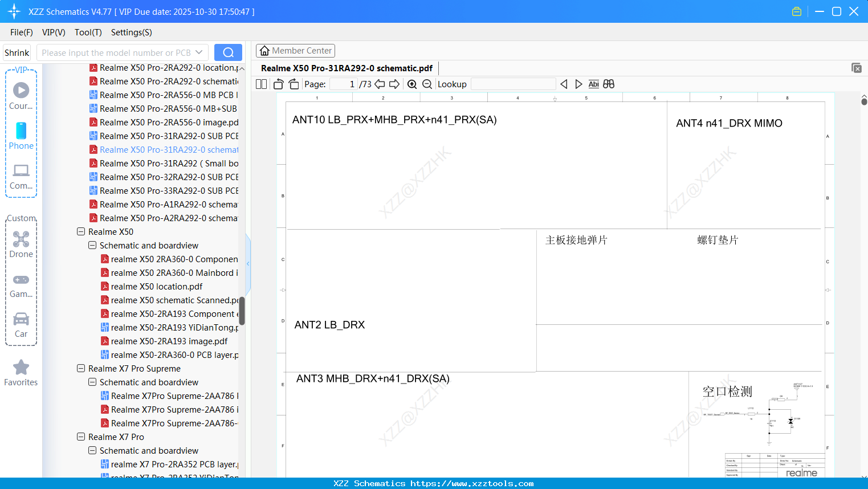This screenshot has width=868, height=489.
Task: Open realme X50-2RA193 image.pdf
Action: coord(164,341)
